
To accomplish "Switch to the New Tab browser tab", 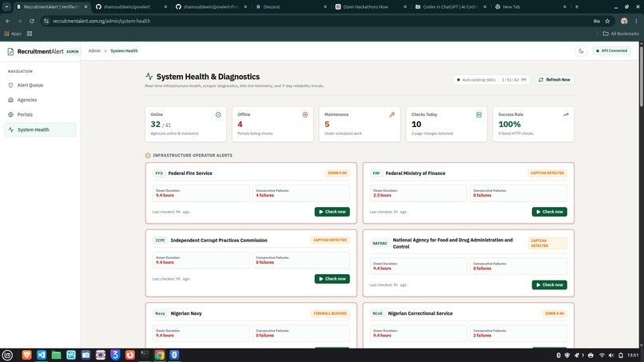I will [531, 6].
